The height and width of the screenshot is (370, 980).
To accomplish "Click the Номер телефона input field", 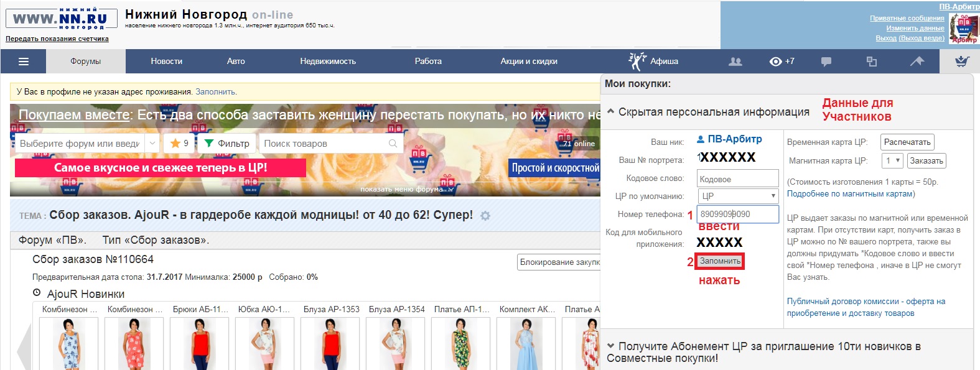I will pos(737,214).
